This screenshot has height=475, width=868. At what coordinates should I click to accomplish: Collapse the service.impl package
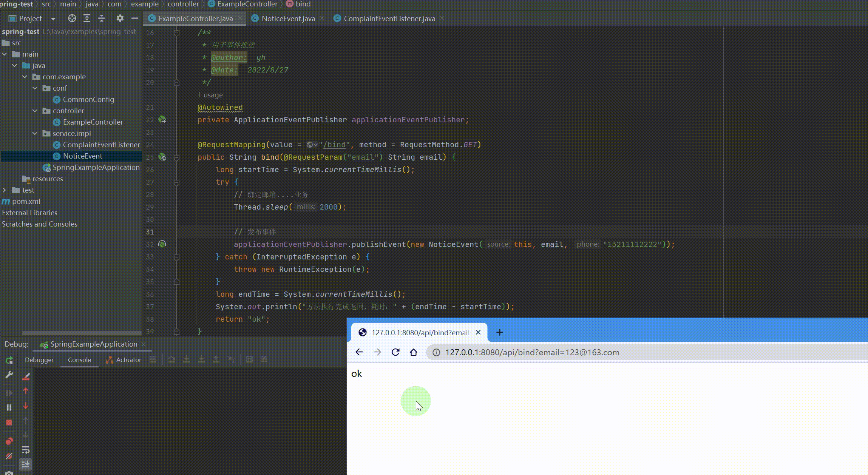pos(35,133)
